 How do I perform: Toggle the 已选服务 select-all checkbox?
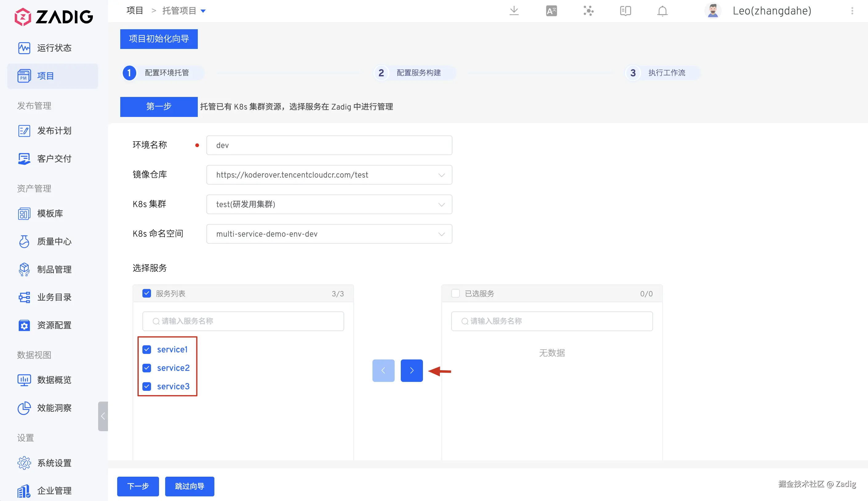click(455, 294)
